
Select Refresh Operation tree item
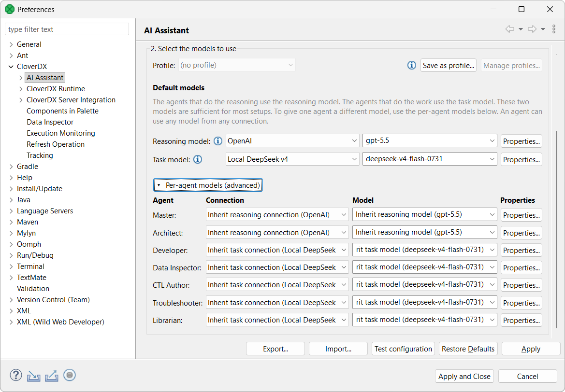tap(56, 144)
